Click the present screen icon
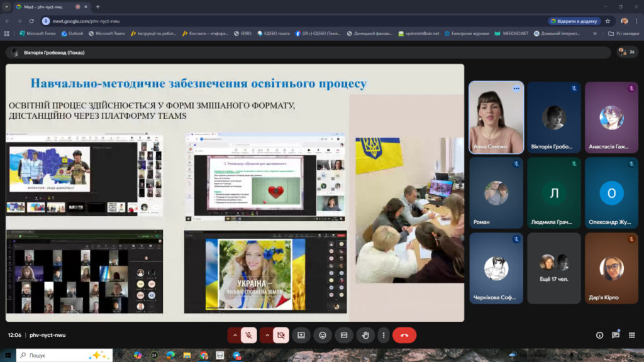644x362 pixels. (301, 335)
